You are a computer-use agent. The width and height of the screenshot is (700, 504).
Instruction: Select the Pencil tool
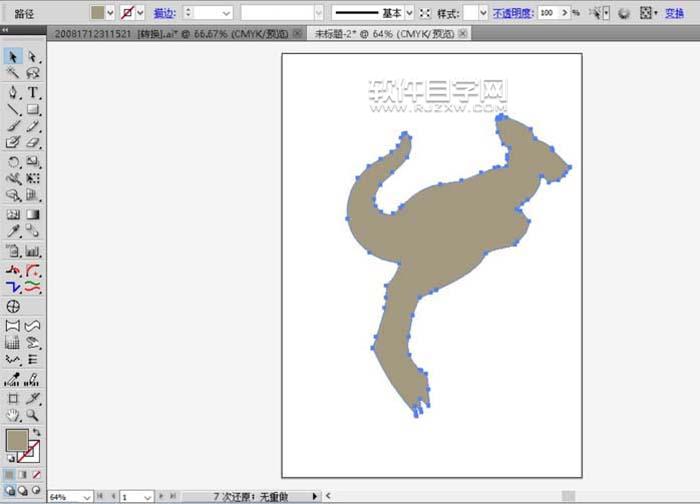point(33,126)
